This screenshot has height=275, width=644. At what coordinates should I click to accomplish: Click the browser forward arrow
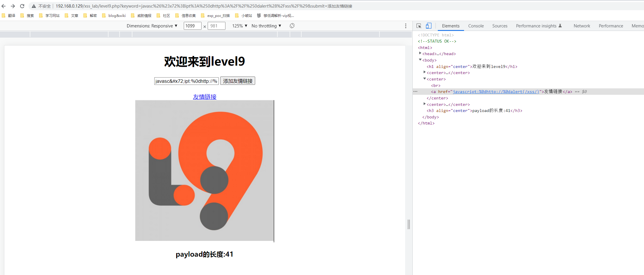(x=13, y=6)
